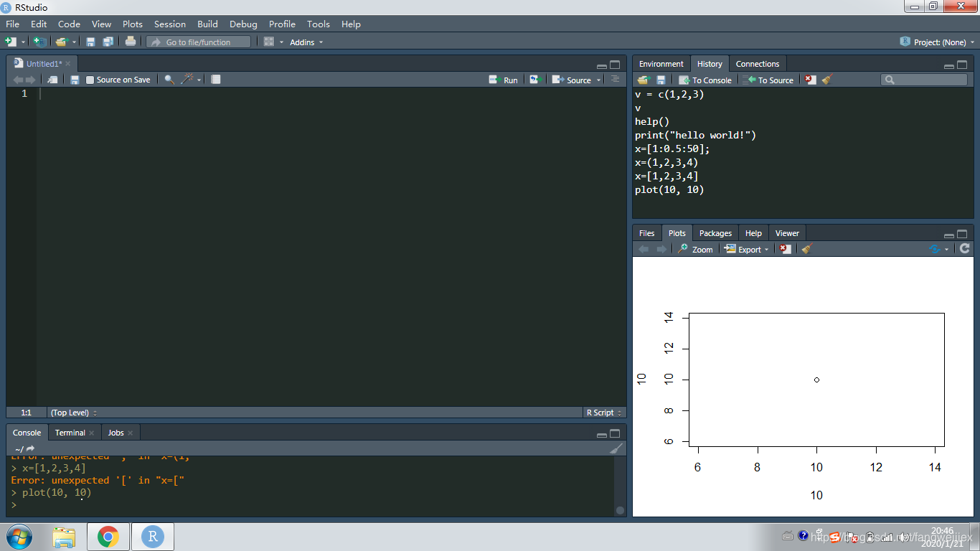The image size is (980, 551).
Task: Expand the new file dropdown arrow
Action: point(23,42)
